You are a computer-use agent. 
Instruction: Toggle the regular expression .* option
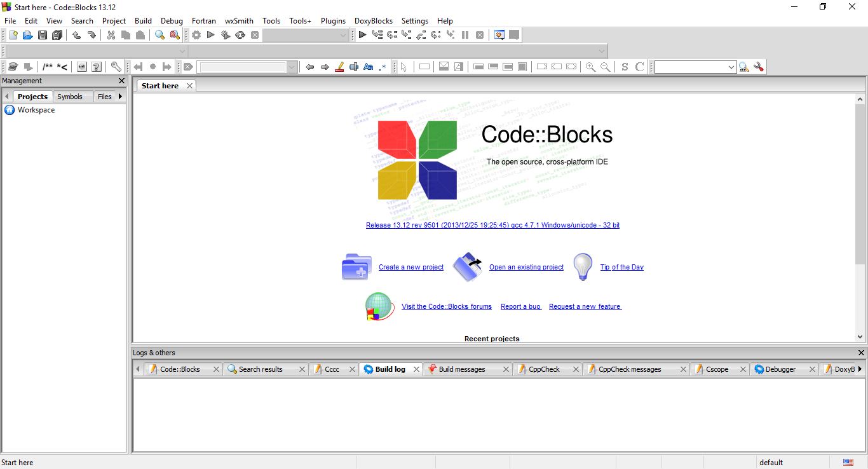point(383,67)
